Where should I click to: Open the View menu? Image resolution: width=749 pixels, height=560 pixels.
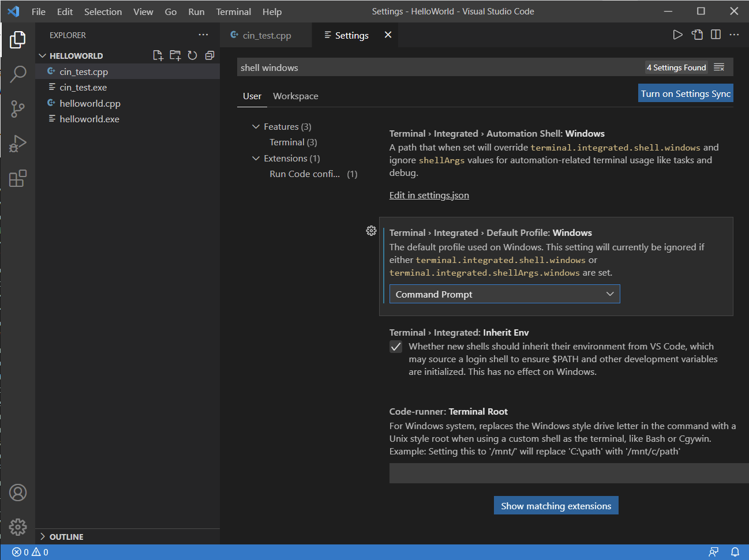click(x=143, y=12)
